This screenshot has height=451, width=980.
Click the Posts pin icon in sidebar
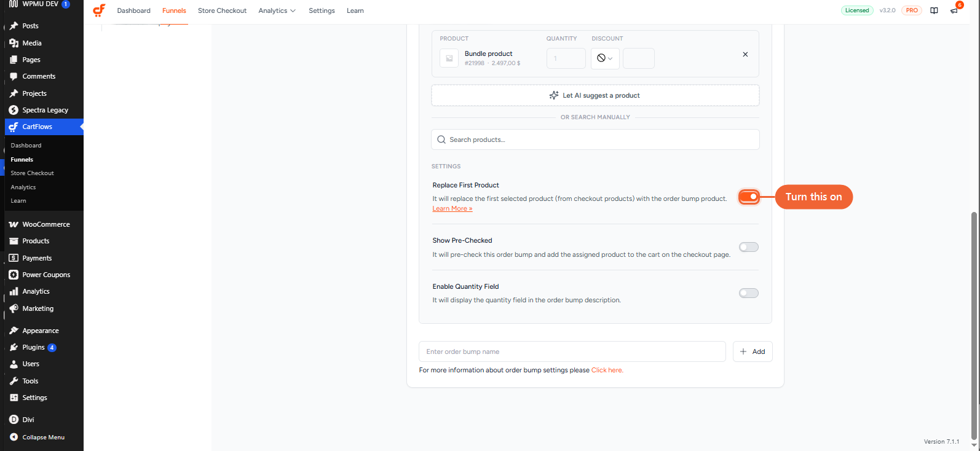coord(14,26)
